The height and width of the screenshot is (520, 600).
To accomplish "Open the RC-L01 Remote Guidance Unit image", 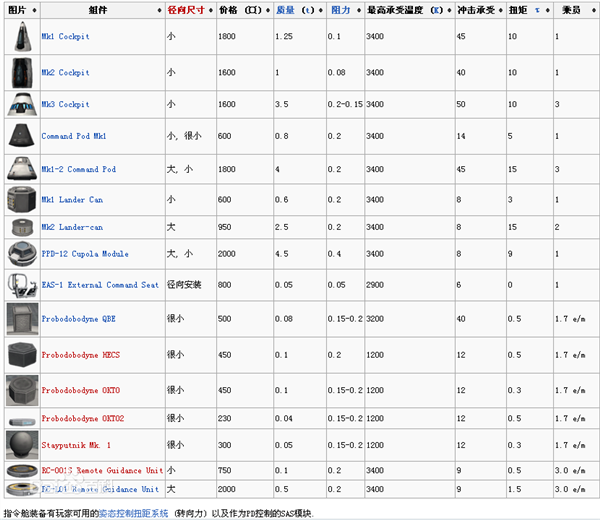I will [22, 489].
